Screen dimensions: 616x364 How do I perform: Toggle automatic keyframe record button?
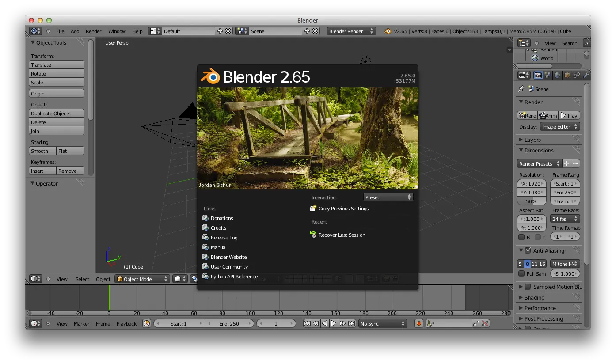[419, 324]
